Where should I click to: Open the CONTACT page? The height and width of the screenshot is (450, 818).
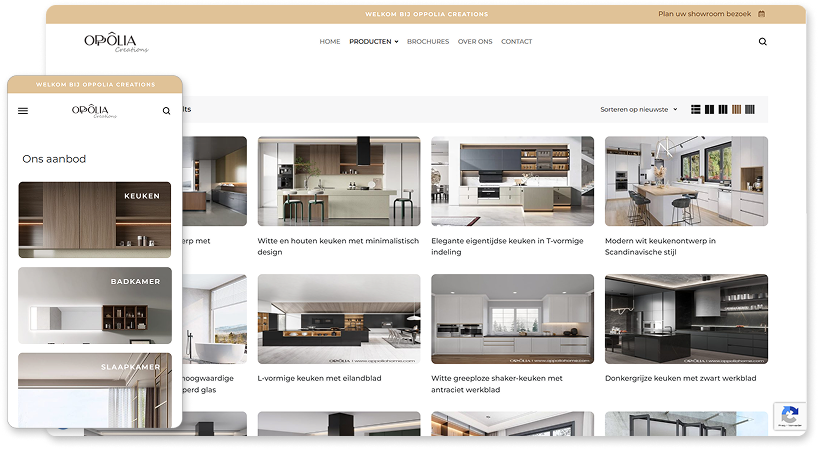coord(516,42)
